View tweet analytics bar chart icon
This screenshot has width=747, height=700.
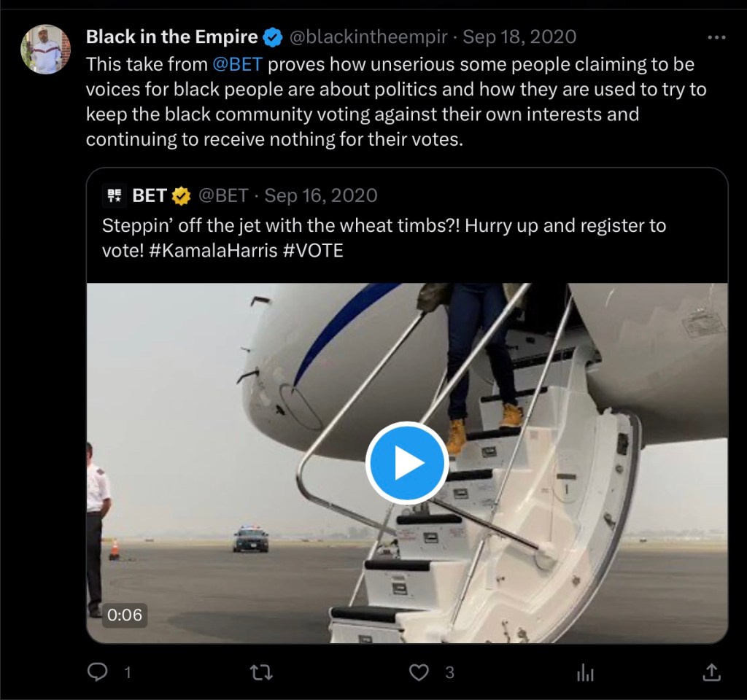(585, 672)
